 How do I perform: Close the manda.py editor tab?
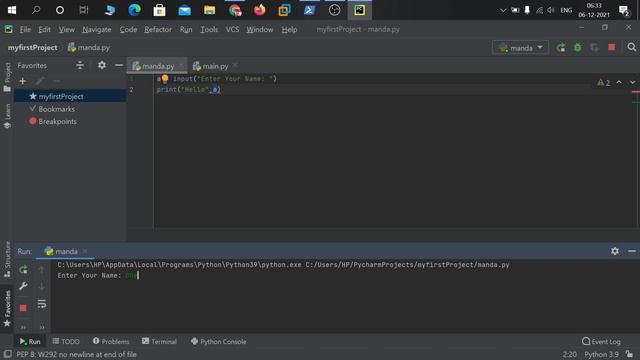pos(181,66)
